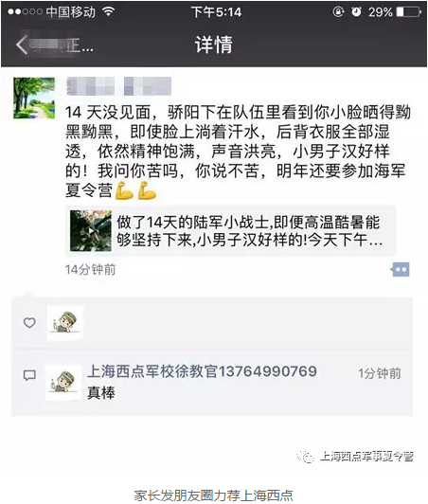The width and height of the screenshot is (428, 504).
Task: Tap the alarm clock status icon
Action: (x=356, y=12)
